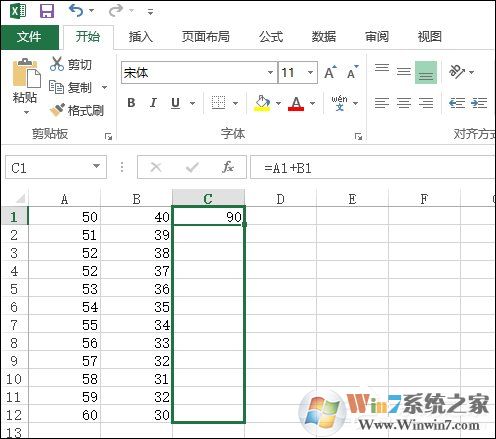
Task: Open font settings dialog launcher
Action: (358, 136)
